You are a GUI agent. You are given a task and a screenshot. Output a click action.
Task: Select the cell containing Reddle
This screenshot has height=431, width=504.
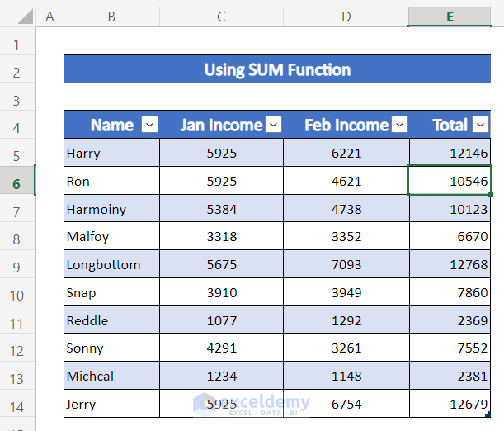point(111,320)
